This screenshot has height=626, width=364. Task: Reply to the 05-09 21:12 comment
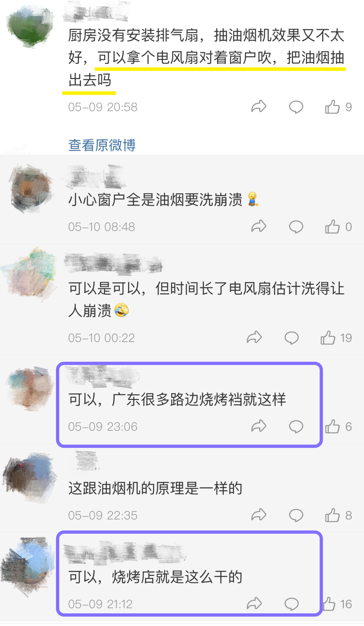point(292,604)
